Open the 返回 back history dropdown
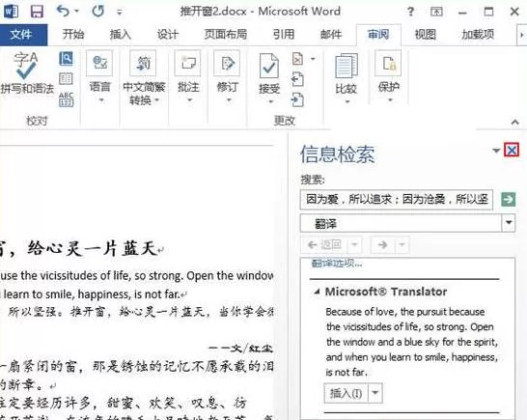 (x=354, y=245)
